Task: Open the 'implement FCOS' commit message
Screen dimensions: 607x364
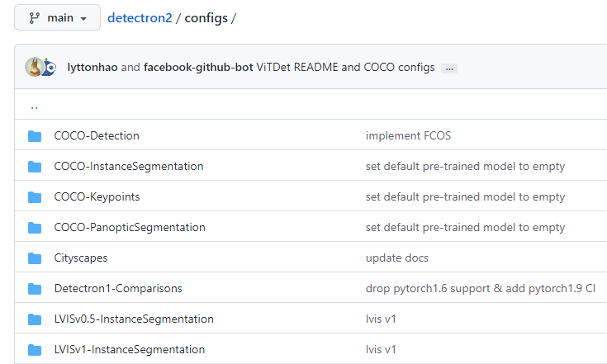Action: (408, 136)
